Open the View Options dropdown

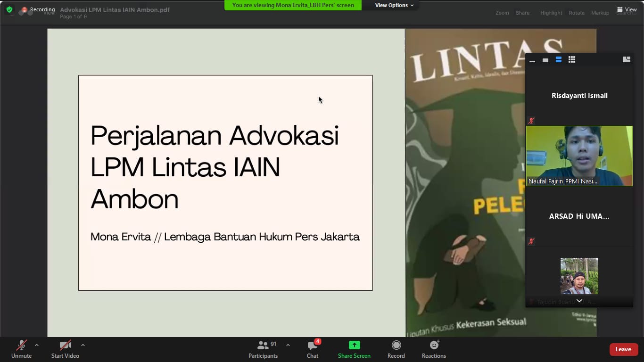(394, 5)
